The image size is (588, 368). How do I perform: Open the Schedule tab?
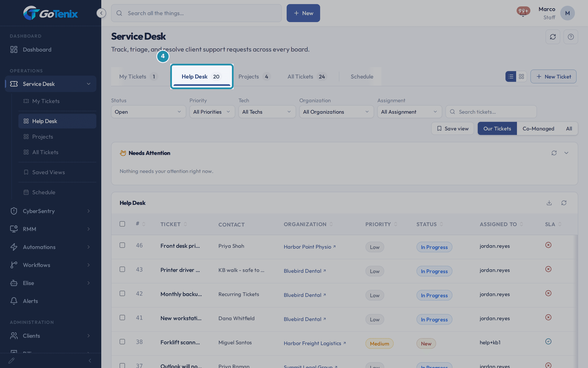pyautogui.click(x=362, y=76)
